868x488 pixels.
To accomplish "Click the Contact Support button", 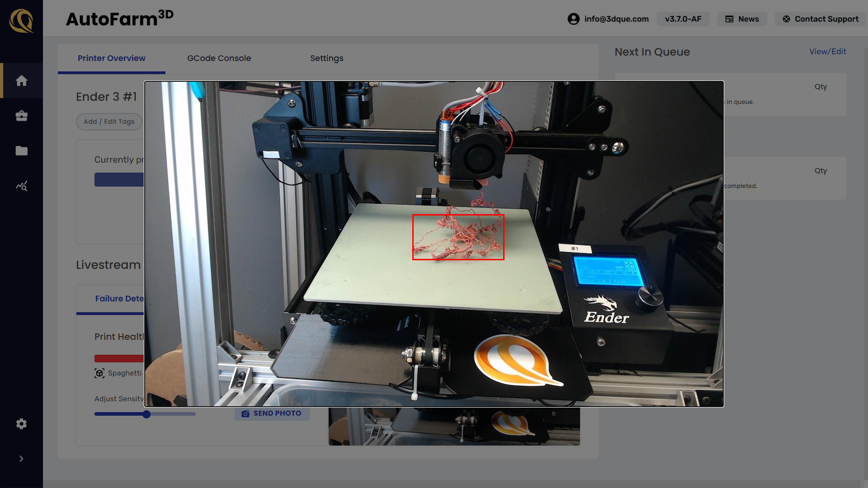I will pyautogui.click(x=820, y=19).
